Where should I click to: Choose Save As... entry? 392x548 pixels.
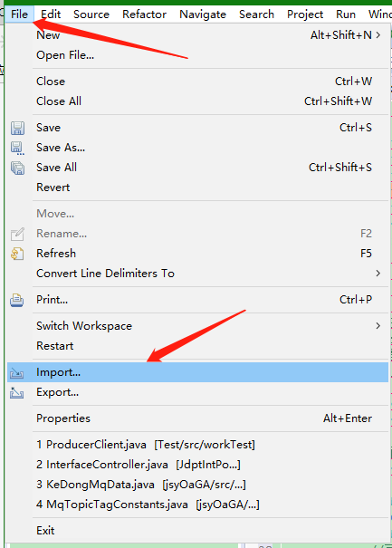click(x=197, y=148)
